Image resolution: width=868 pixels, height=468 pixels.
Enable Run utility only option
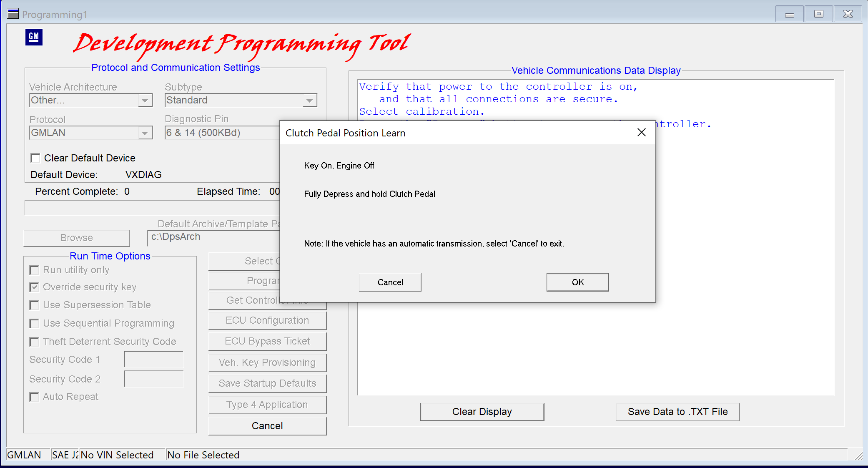pyautogui.click(x=34, y=270)
